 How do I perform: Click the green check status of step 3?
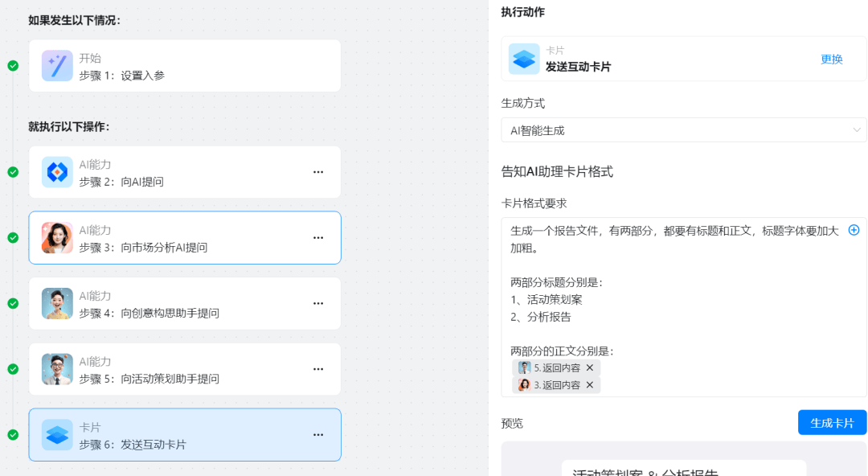point(13,238)
